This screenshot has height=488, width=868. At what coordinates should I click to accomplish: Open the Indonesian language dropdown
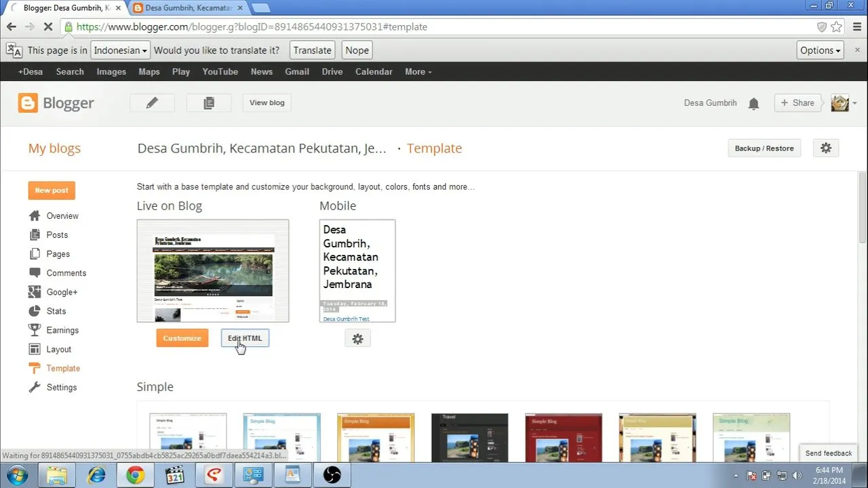click(x=121, y=50)
